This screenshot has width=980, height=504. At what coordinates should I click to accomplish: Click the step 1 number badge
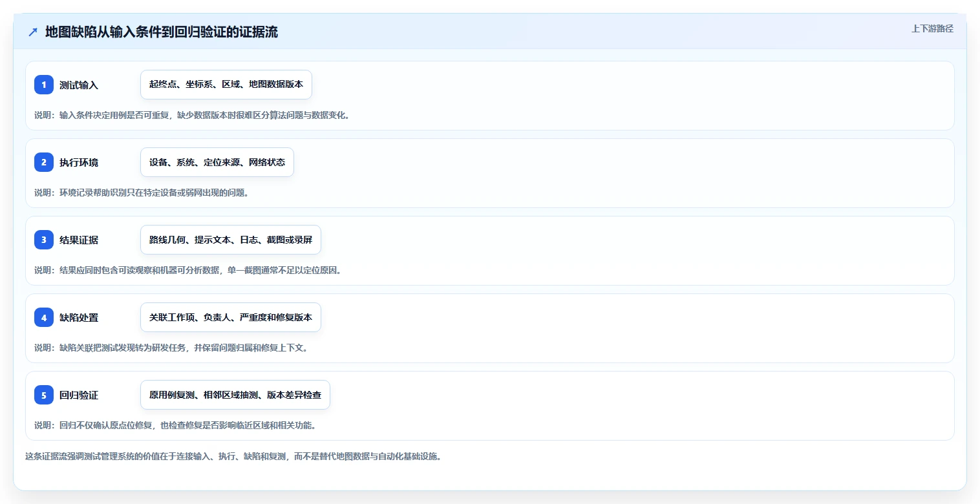coord(44,85)
